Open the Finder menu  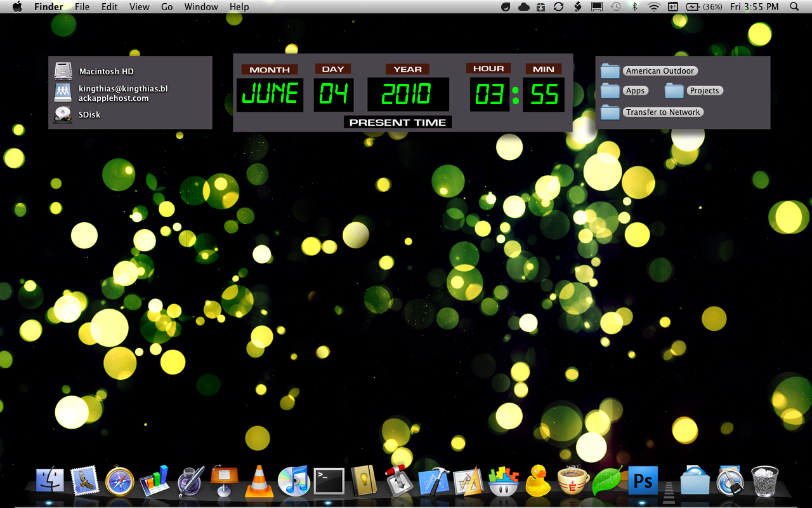pyautogui.click(x=49, y=7)
